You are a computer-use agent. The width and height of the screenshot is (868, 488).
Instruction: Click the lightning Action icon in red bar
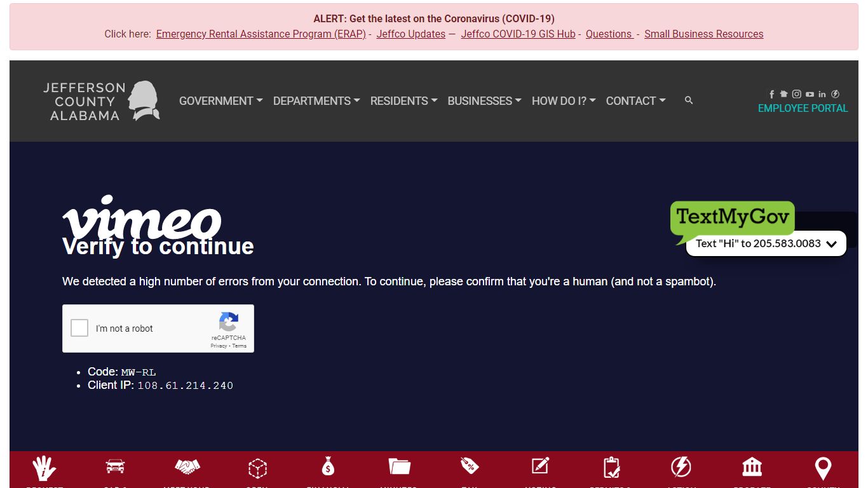[681, 467]
